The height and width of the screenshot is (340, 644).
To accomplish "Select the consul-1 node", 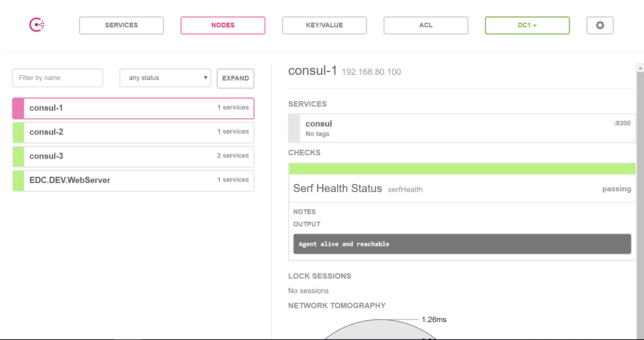I will [133, 108].
